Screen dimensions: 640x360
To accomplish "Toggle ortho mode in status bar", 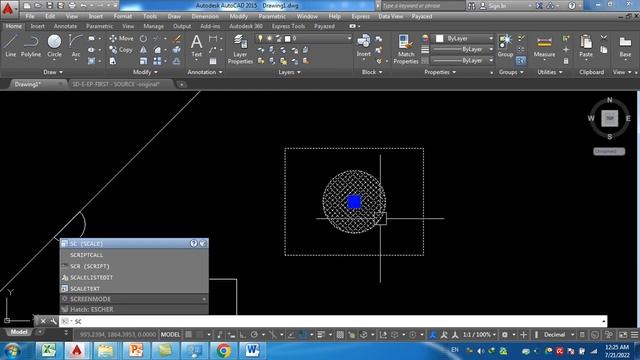I will click(243, 335).
